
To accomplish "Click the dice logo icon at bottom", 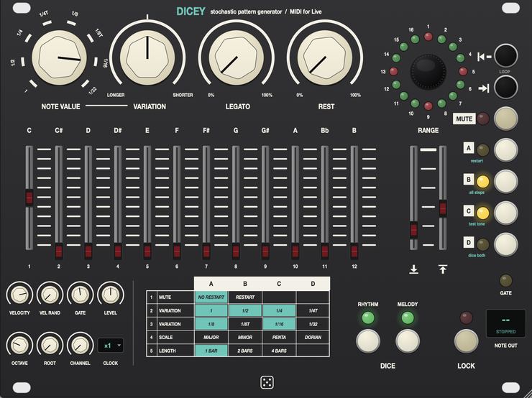I will coord(267,382).
